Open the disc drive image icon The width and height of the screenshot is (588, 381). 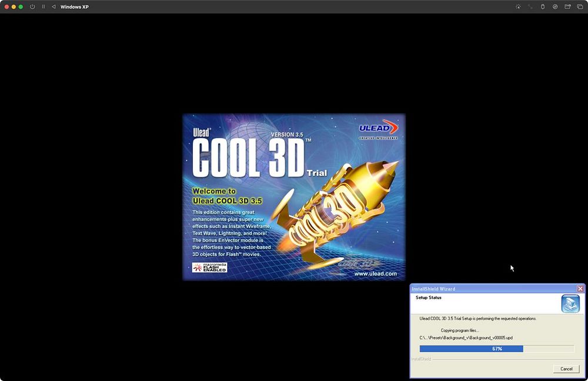point(555,6)
